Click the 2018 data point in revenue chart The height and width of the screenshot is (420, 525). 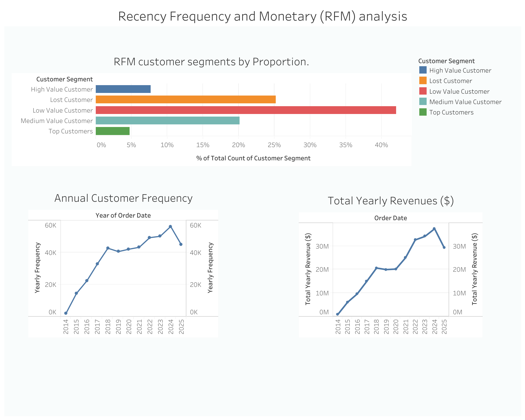pyautogui.click(x=376, y=268)
